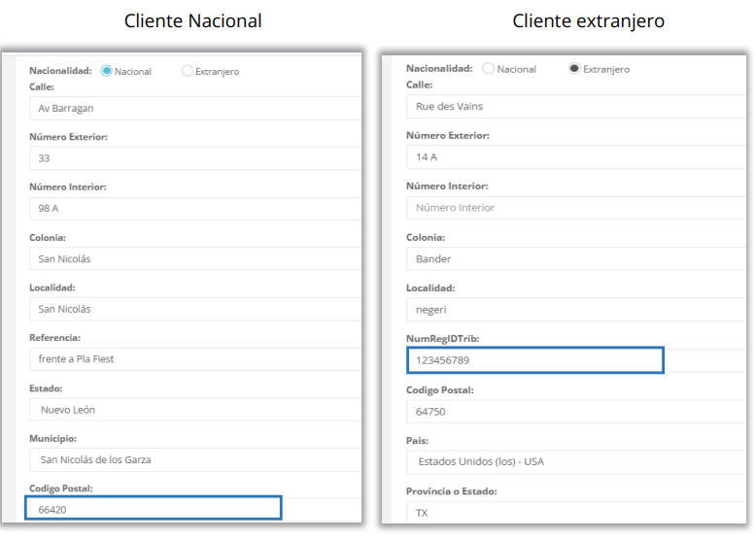This screenshot has width=756, height=539.
Task: Select Extranjero radio in Cliente Nacional form
Action: coord(188,71)
